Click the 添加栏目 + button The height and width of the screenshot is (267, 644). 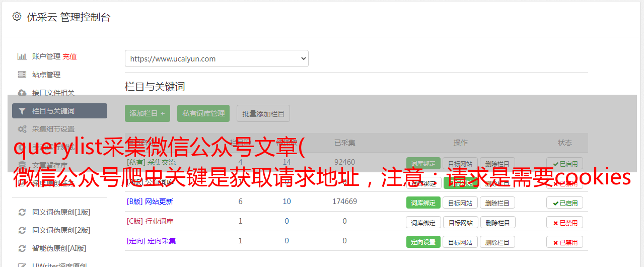point(148,113)
